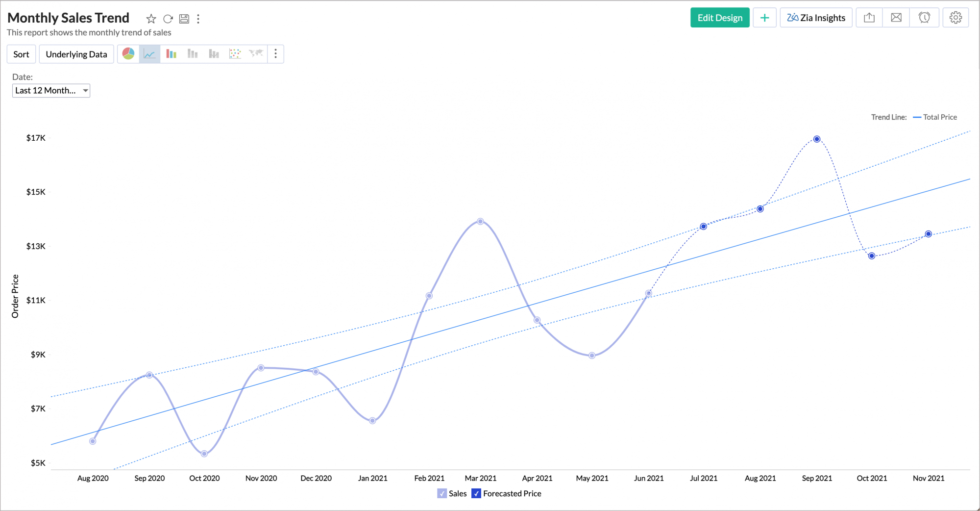Open the Sort menu
This screenshot has height=511, width=980.
(x=21, y=54)
